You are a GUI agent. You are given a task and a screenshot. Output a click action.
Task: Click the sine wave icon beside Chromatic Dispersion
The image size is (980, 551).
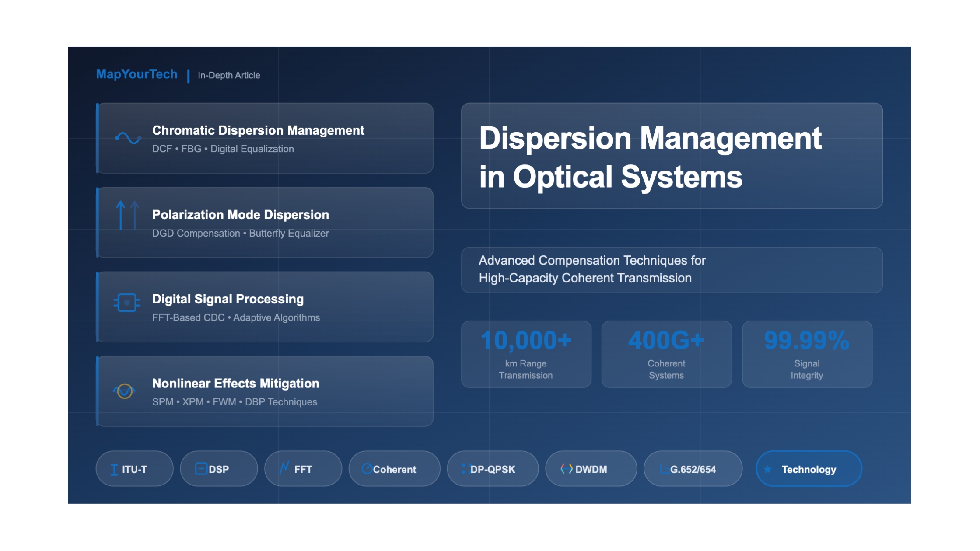tap(128, 138)
